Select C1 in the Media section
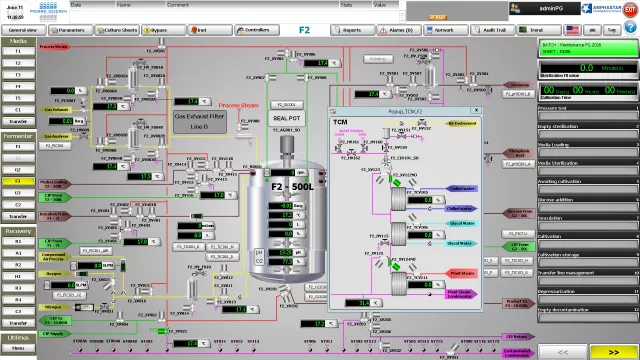The height and width of the screenshot is (360, 640). [x=18, y=110]
